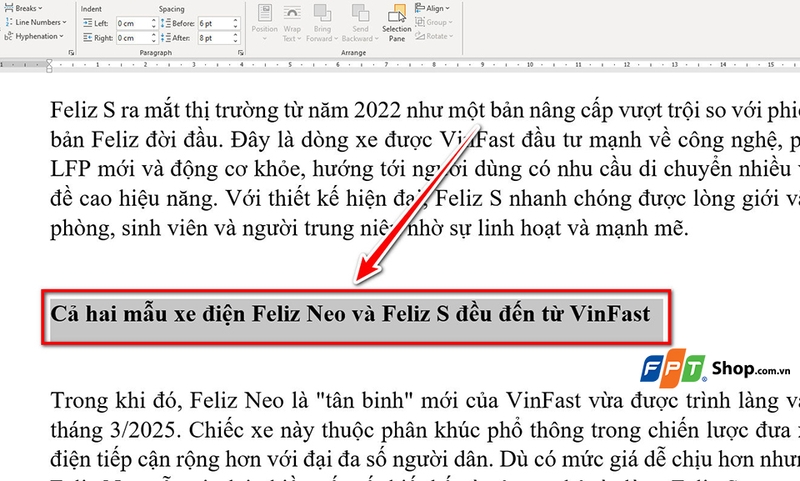Image resolution: width=800 pixels, height=481 pixels.
Task: Decrease the Spacing After value with down arrow
Action: [x=236, y=41]
